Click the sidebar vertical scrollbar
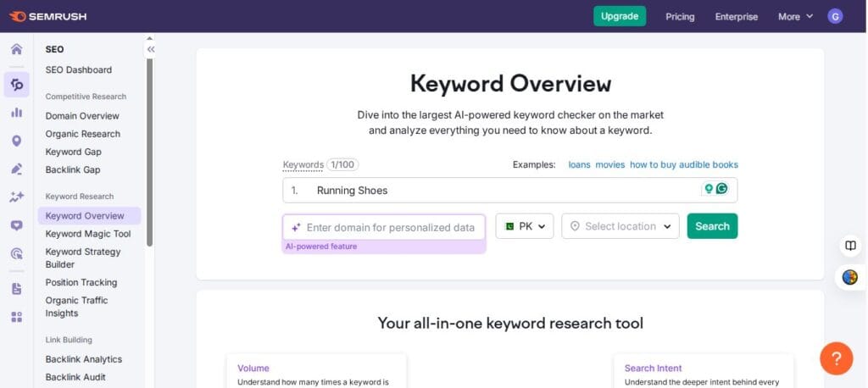Screen dimensions: 868x388 (149, 152)
